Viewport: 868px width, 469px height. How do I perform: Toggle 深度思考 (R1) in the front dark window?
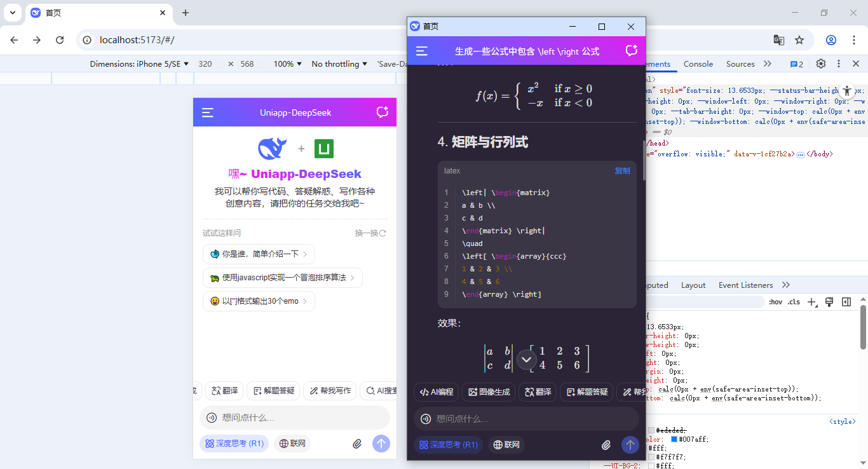[448, 445]
